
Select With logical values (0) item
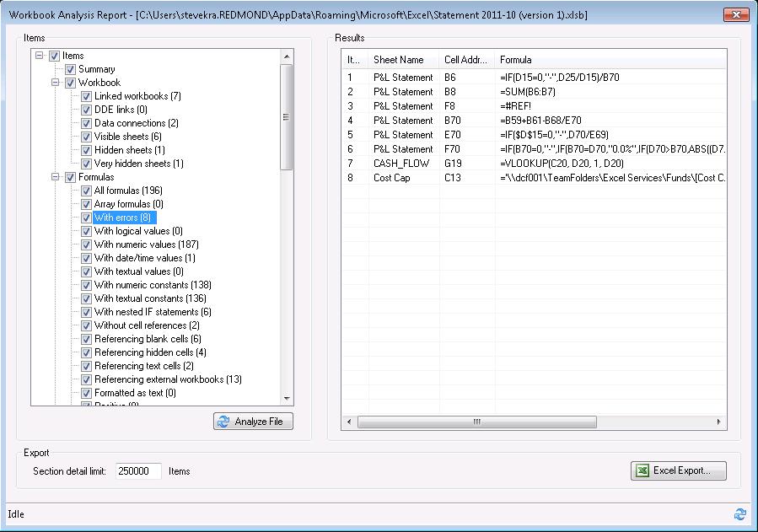[138, 231]
